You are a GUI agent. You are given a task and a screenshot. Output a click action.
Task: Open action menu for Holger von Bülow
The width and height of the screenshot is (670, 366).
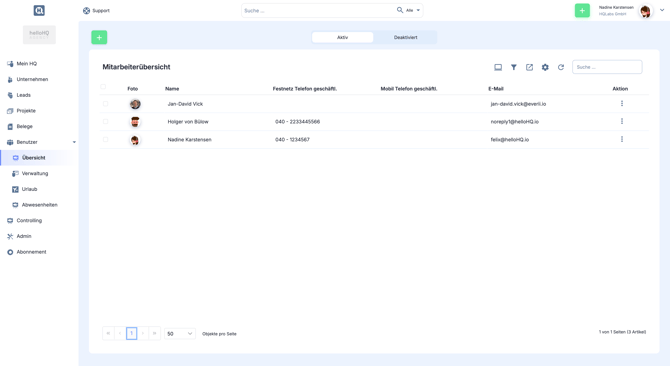point(622,121)
